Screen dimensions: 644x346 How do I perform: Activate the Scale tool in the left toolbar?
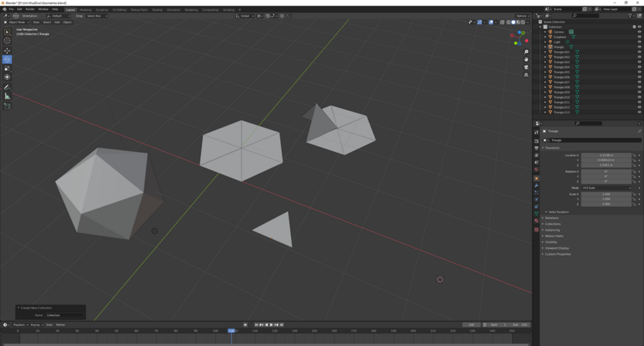[x=7, y=68]
